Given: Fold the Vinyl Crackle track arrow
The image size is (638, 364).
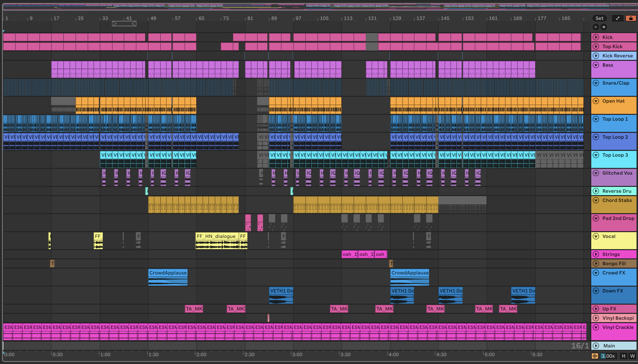Looking at the screenshot, I should (x=596, y=327).
